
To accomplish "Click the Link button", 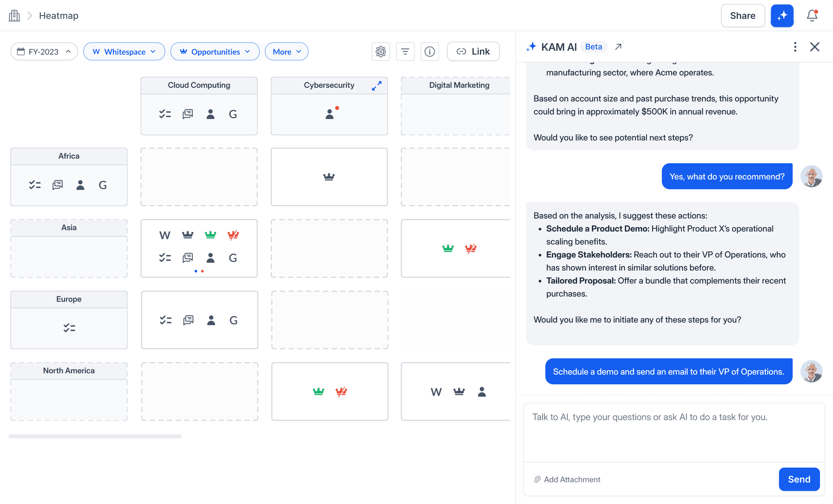I will coord(473,52).
